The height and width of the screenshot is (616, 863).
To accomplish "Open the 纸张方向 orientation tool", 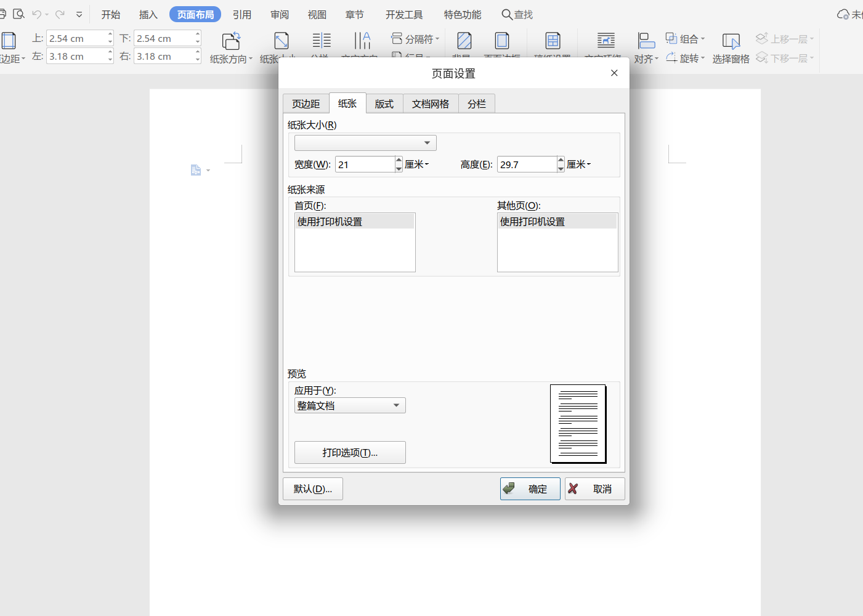I will click(x=231, y=47).
